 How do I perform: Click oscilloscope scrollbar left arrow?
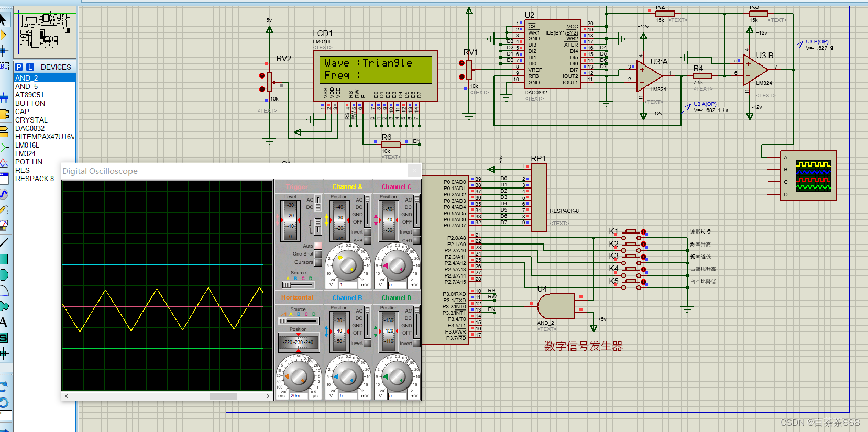pos(67,396)
